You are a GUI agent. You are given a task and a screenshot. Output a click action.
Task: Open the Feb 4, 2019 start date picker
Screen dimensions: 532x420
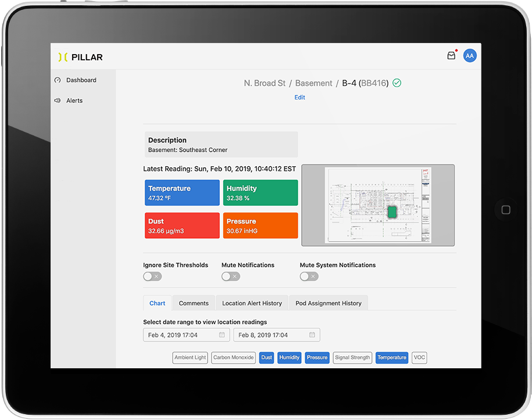(180, 335)
